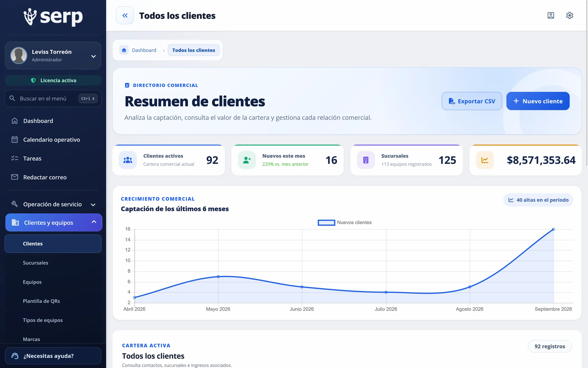Screen dimensions: 588x368
Task: Open Calendario operativo in the sidebar
Action: [53, 140]
